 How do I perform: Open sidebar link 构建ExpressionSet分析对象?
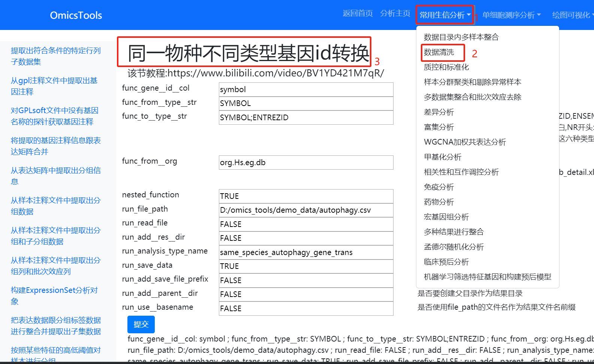54,296
